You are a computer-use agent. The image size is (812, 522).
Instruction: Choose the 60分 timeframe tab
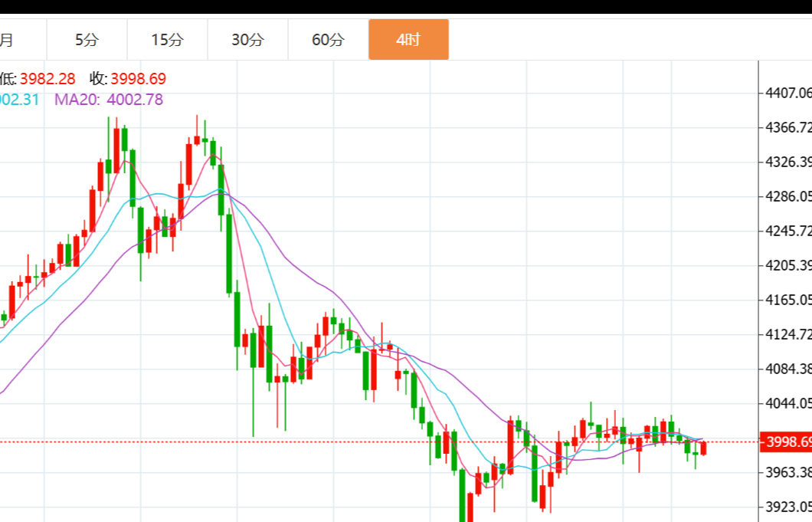click(x=328, y=40)
